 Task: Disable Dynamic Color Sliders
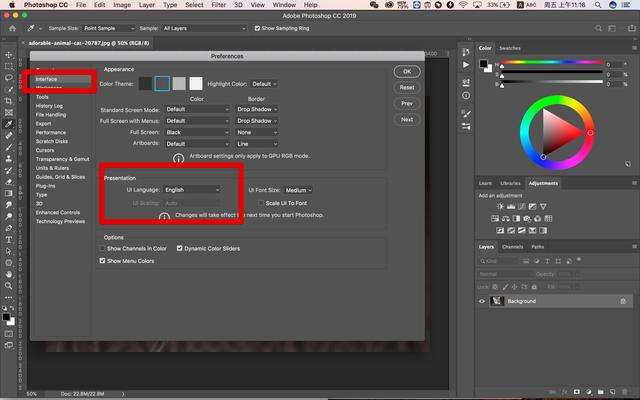pyautogui.click(x=180, y=248)
